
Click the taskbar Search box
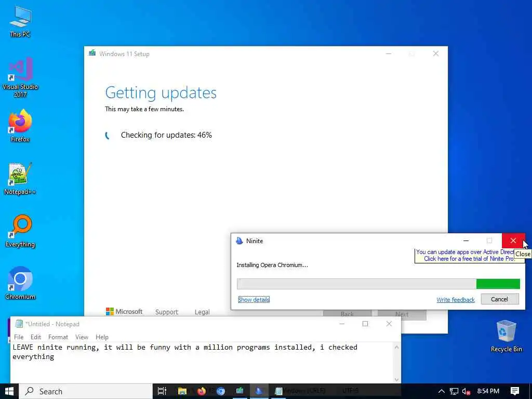pyautogui.click(x=86, y=391)
